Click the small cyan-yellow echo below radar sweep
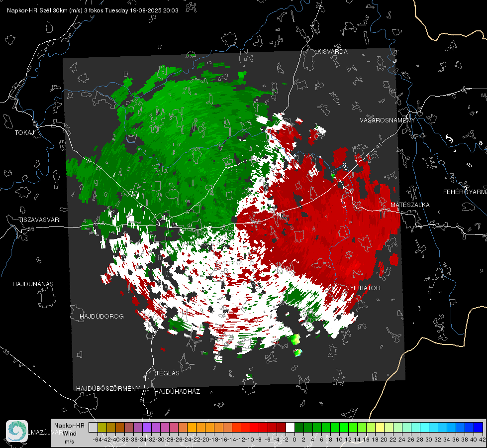The width and height of the screenshot is (487, 448). click(298, 352)
